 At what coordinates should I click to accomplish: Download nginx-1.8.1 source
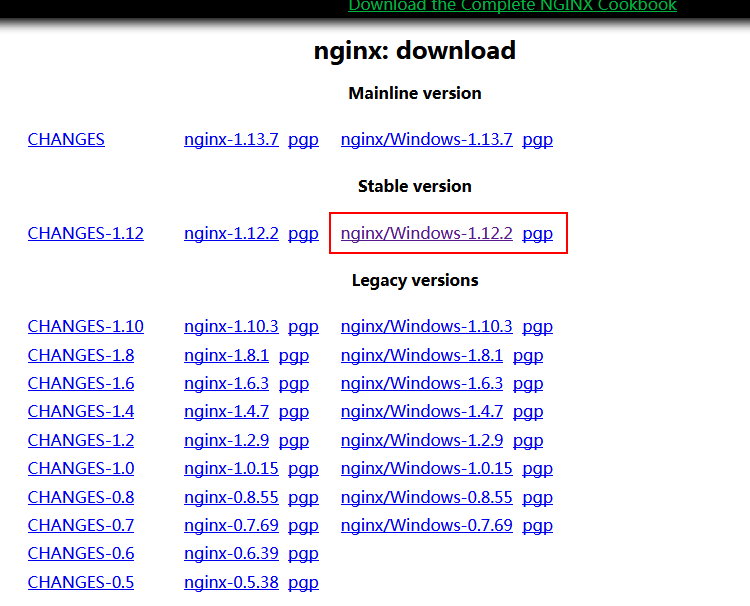pos(226,355)
